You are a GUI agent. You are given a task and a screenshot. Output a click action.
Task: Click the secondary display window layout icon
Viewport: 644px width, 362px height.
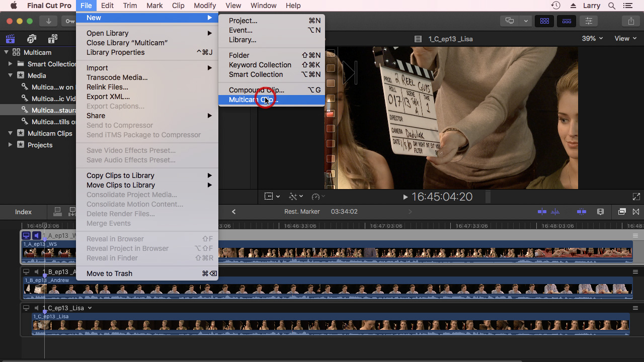click(x=510, y=21)
